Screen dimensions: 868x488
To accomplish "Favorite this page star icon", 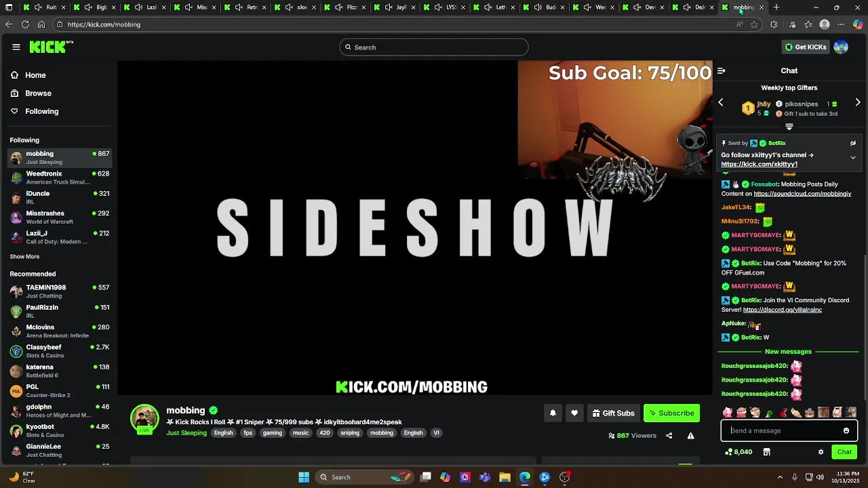I will [754, 24].
